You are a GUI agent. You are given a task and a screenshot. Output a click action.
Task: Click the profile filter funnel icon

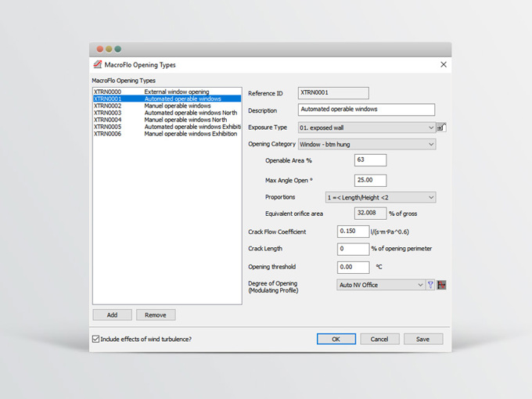[430, 285]
